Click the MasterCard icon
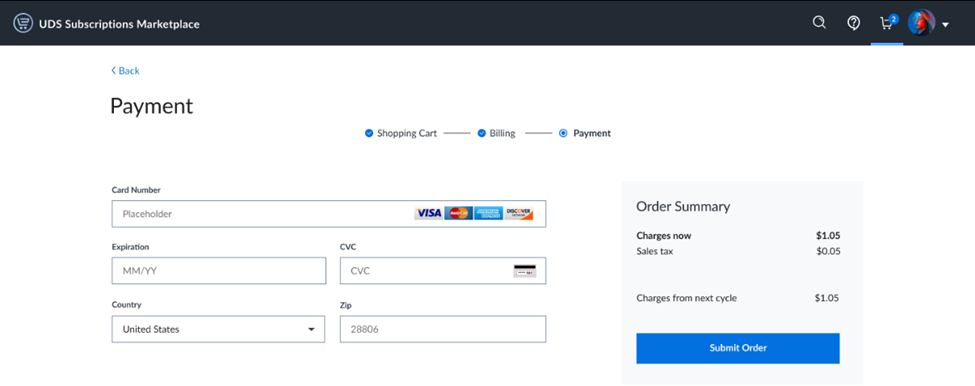Screen dimensions: 975x386 click(x=458, y=213)
